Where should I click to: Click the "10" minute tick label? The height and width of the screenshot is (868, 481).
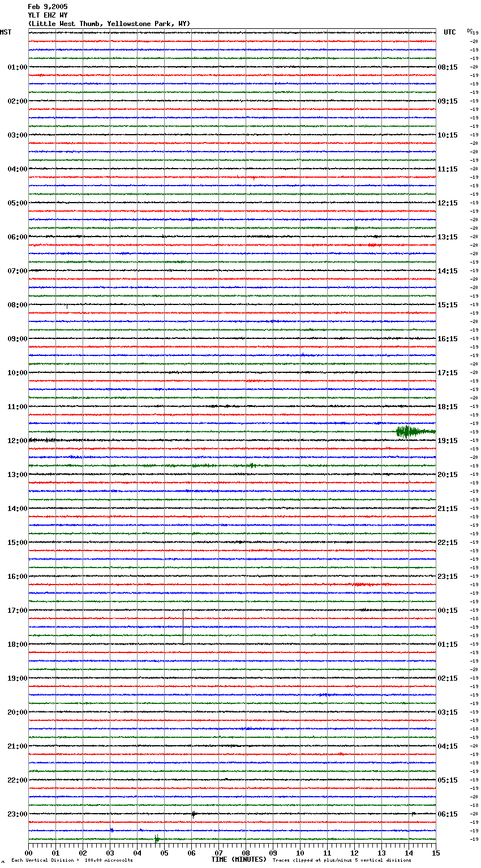pyautogui.click(x=300, y=853)
